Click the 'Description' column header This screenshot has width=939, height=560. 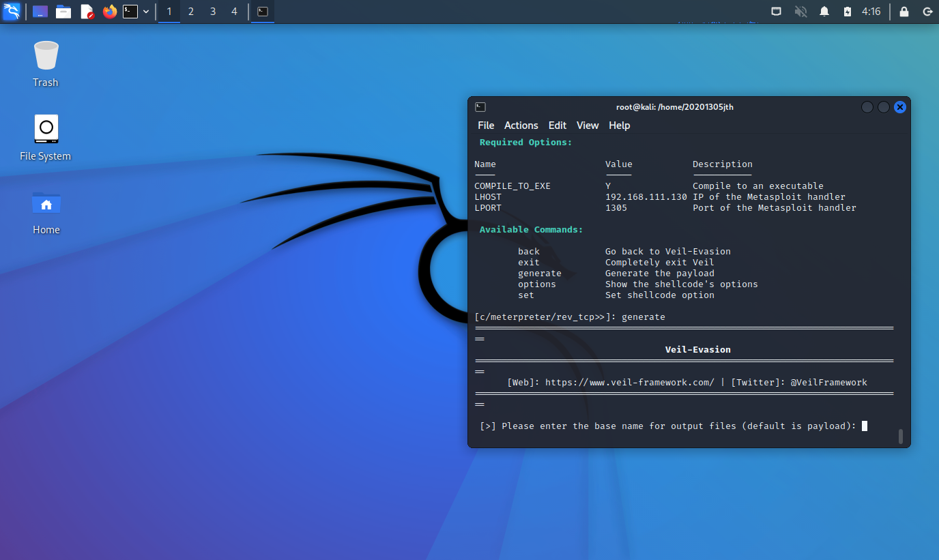pos(723,164)
